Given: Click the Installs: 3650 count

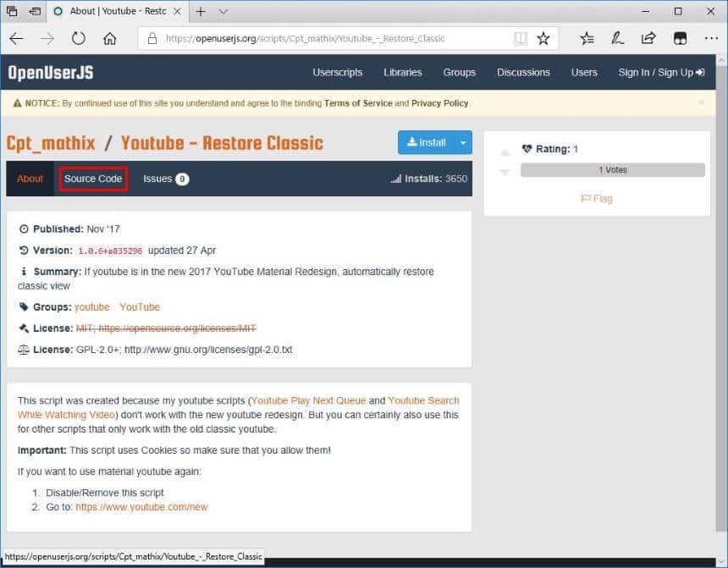Looking at the screenshot, I should coord(429,179).
